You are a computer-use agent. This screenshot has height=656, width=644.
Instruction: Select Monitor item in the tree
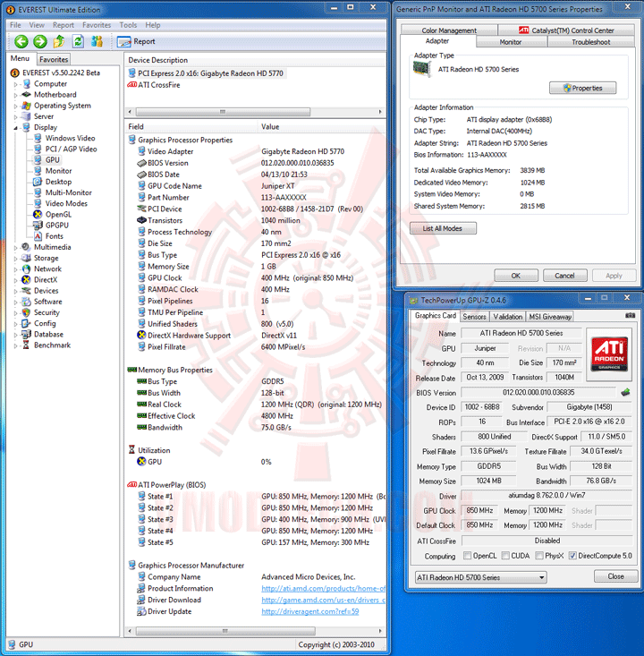58,171
